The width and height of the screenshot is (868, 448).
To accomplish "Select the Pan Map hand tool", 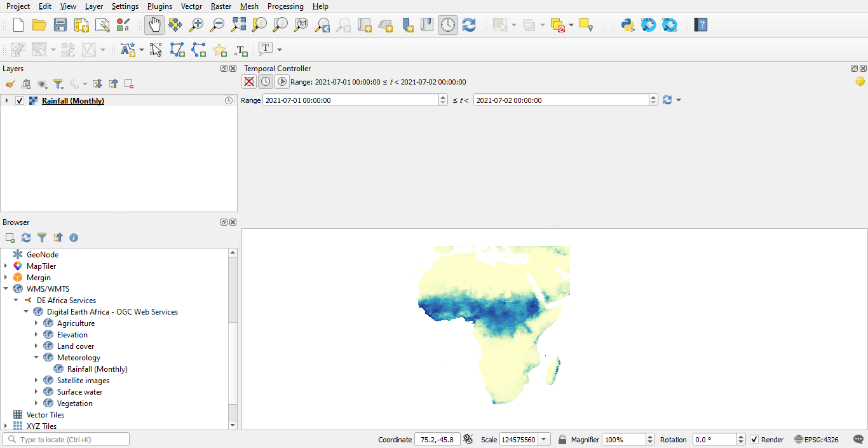I will (154, 25).
